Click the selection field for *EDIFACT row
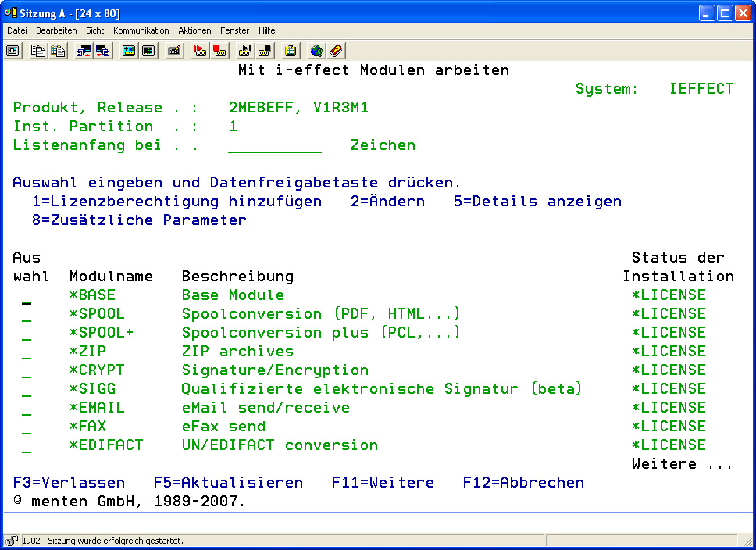This screenshot has height=550, width=756. pos(27,446)
